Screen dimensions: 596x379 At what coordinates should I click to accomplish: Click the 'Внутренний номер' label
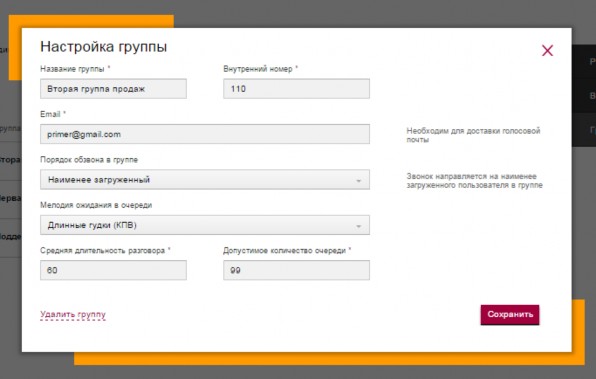click(260, 69)
